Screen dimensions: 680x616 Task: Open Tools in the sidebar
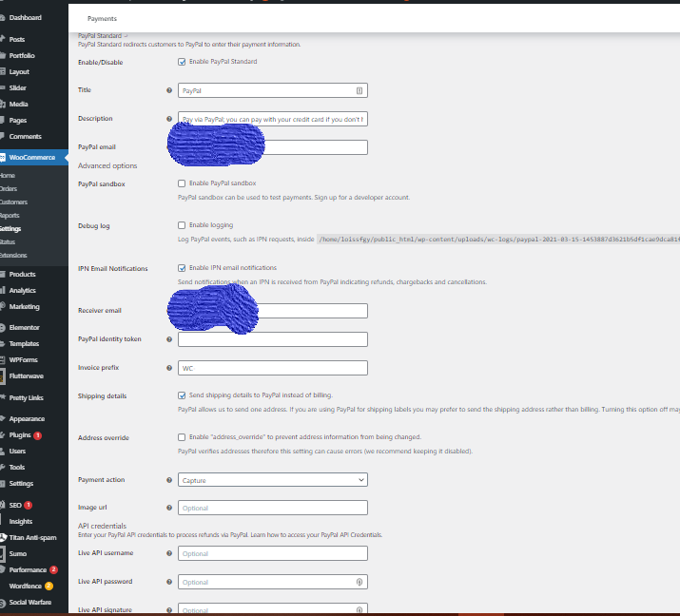tap(17, 468)
